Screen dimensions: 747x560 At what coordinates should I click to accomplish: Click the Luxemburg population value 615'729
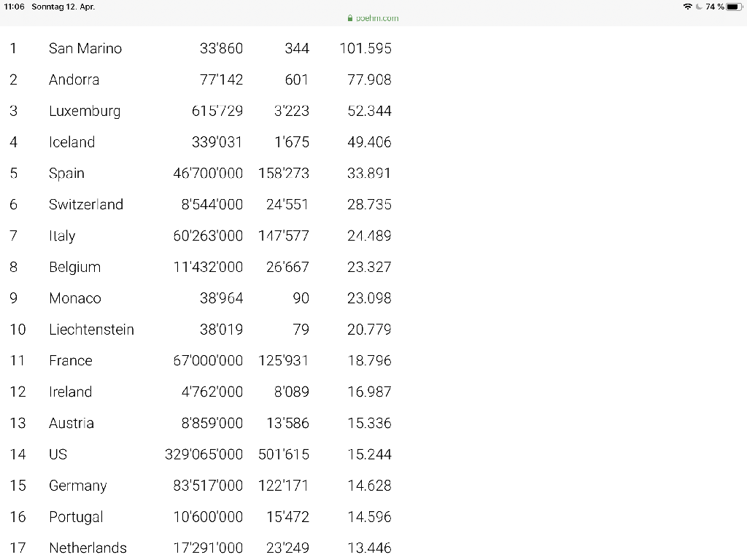[x=217, y=111]
